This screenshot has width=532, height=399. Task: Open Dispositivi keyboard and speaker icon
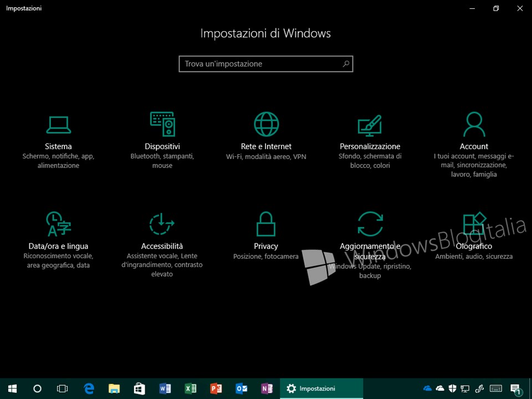point(162,124)
